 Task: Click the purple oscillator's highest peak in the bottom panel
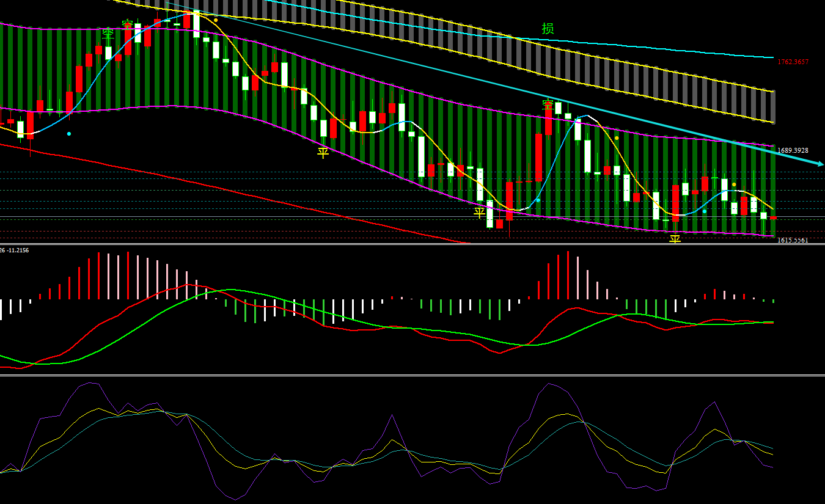point(90,383)
